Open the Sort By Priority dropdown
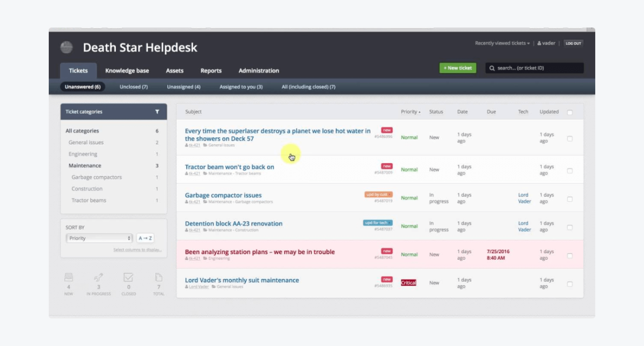Screen dimensions: 644x346 (99, 238)
